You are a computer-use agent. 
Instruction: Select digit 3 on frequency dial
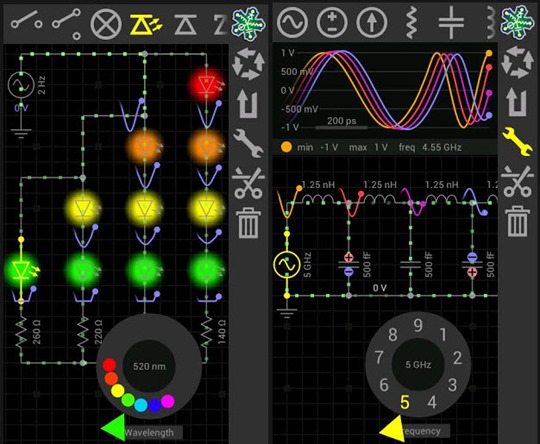pyautogui.click(x=453, y=385)
